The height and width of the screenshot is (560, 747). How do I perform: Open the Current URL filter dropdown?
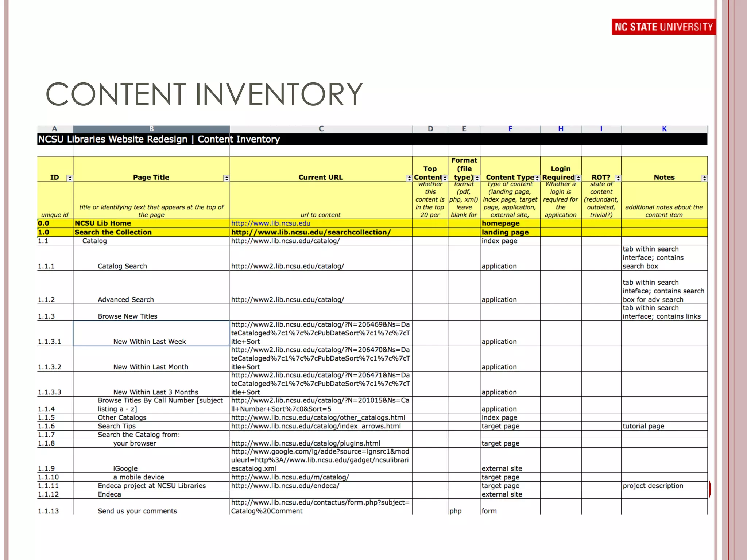(x=409, y=178)
